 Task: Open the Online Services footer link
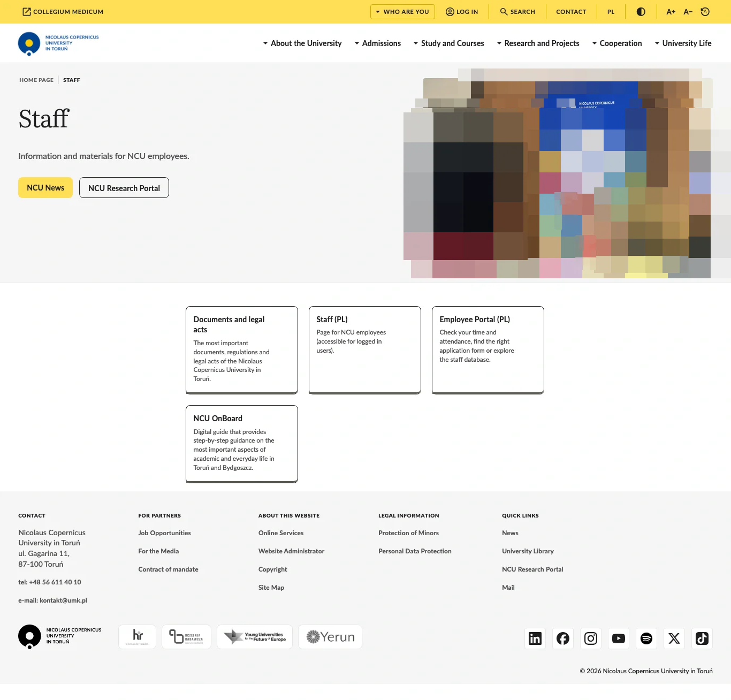pyautogui.click(x=281, y=533)
